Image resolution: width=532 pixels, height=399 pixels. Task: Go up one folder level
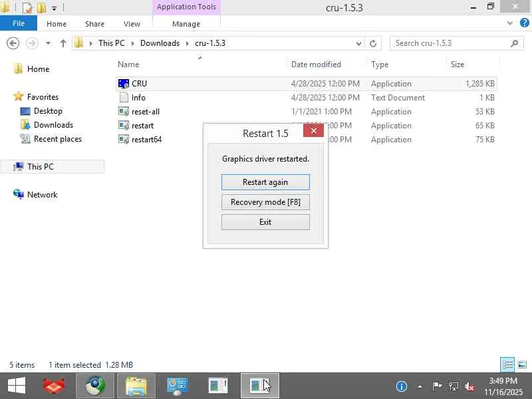(63, 43)
